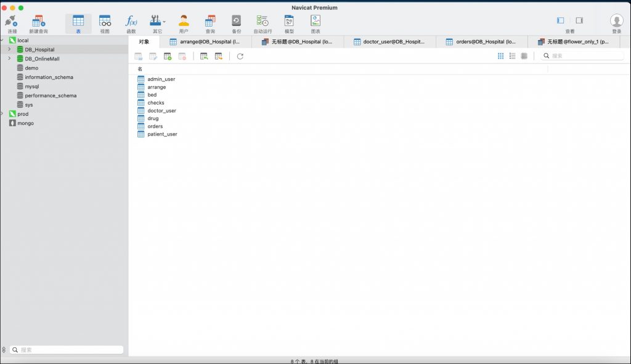The width and height of the screenshot is (631, 364).
Task: Switch to list view mode
Action: point(512,56)
